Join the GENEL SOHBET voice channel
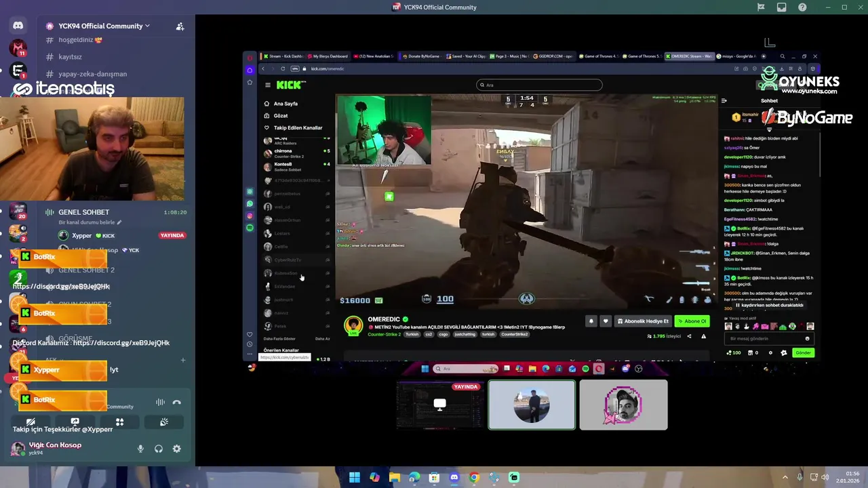The width and height of the screenshot is (868, 488). [x=83, y=212]
